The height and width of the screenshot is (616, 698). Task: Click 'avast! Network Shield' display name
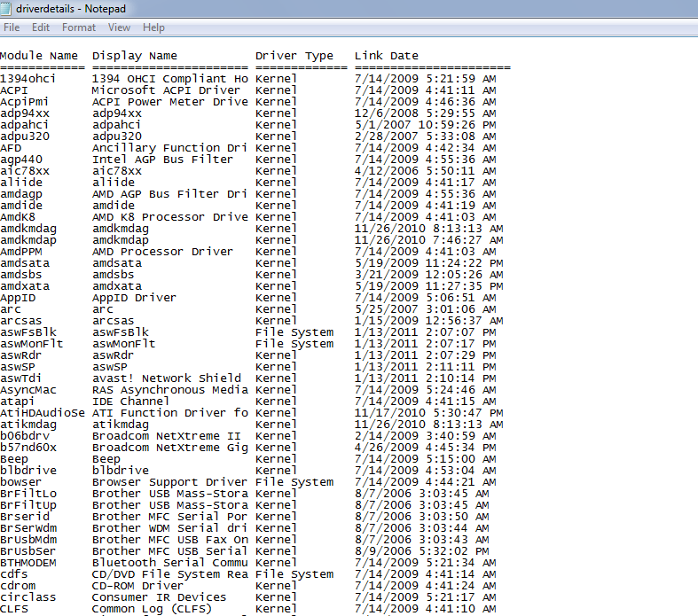coord(167,379)
